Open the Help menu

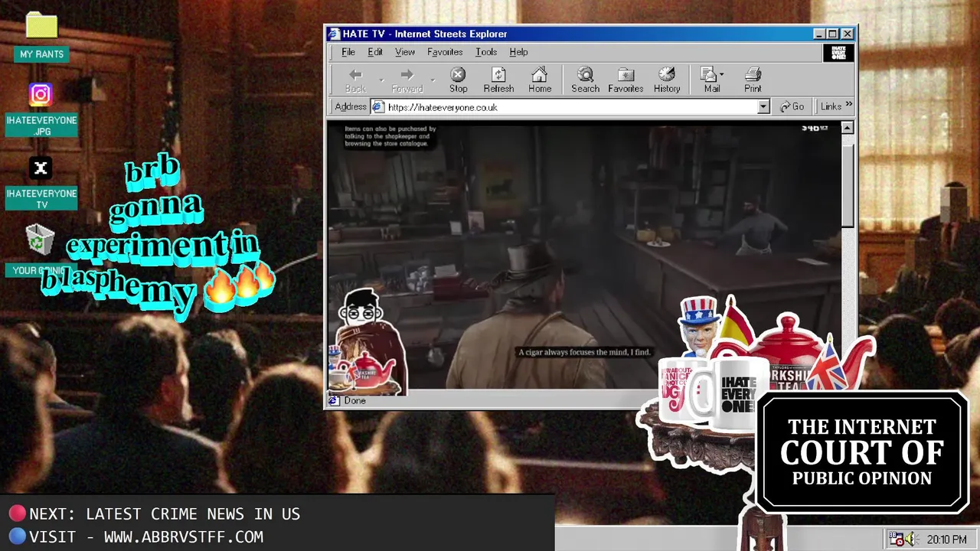coord(518,52)
